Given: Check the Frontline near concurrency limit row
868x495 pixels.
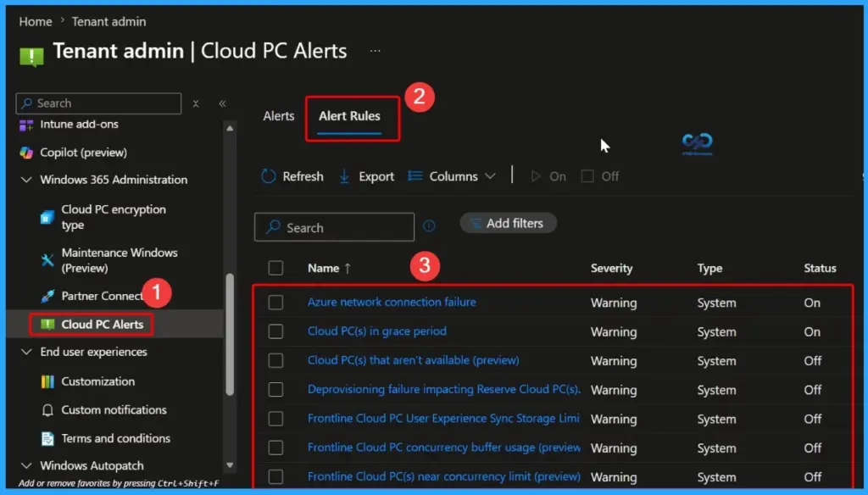Looking at the screenshot, I should [x=275, y=477].
